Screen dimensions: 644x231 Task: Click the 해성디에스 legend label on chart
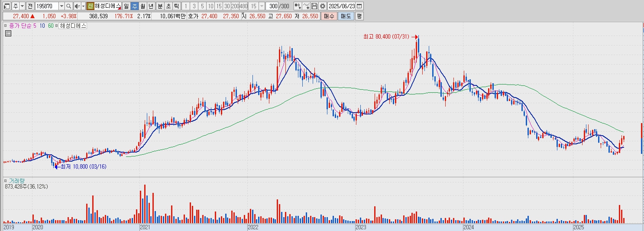tap(73, 26)
